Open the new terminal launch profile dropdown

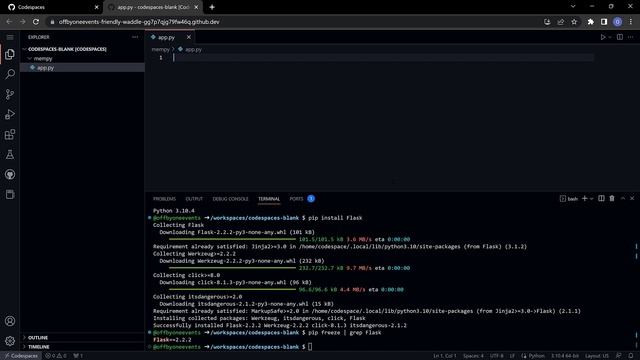click(x=591, y=199)
